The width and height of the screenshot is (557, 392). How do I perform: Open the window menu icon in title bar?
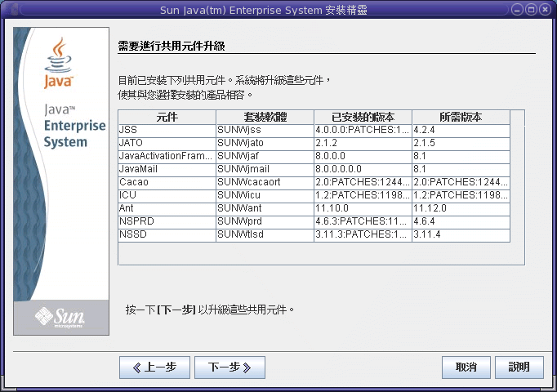point(14,10)
